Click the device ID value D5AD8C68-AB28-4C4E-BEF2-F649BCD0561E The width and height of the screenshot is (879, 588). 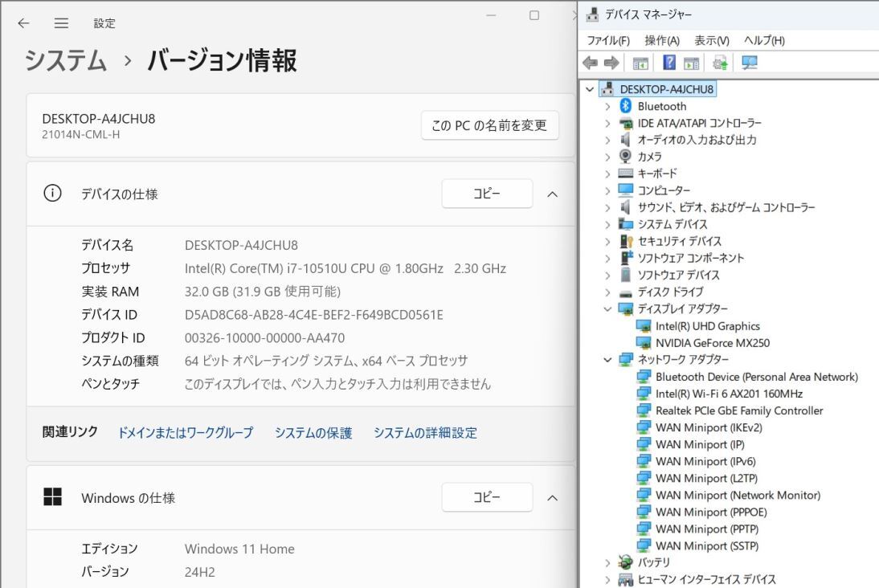pos(314,314)
